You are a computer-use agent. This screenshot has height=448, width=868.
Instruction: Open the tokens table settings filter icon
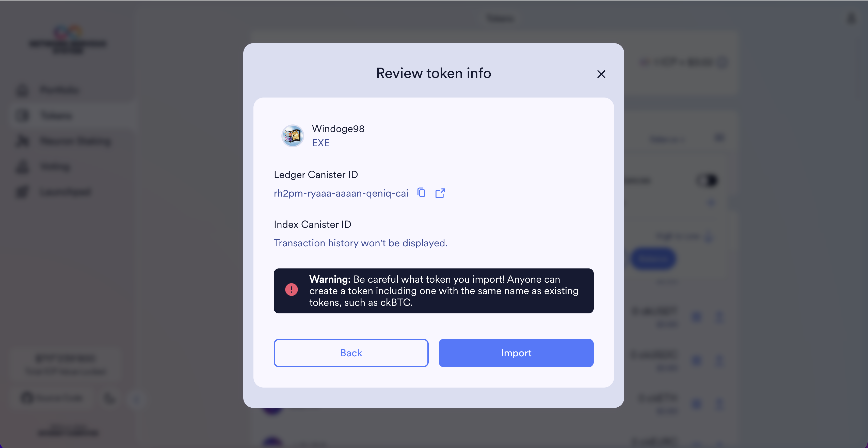(x=719, y=138)
